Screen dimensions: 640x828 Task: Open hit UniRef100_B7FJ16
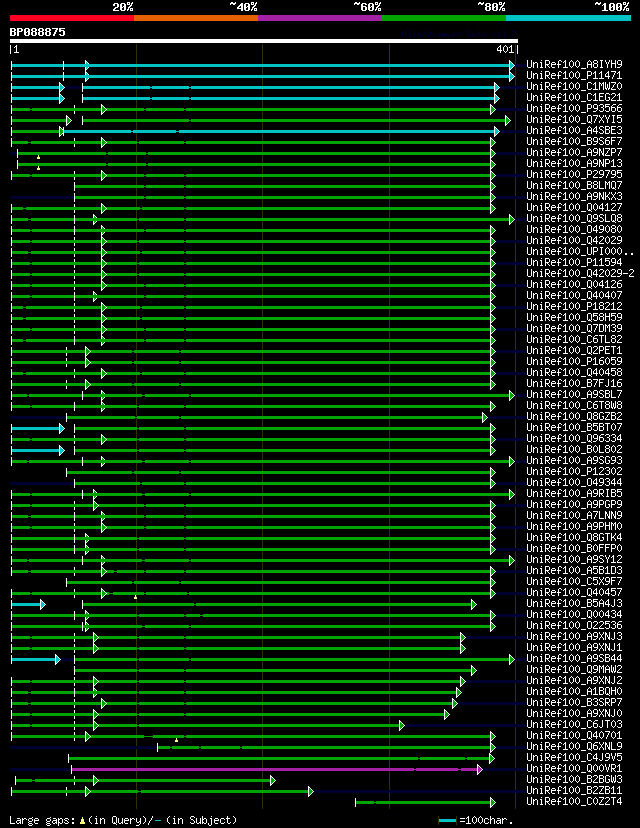point(574,383)
